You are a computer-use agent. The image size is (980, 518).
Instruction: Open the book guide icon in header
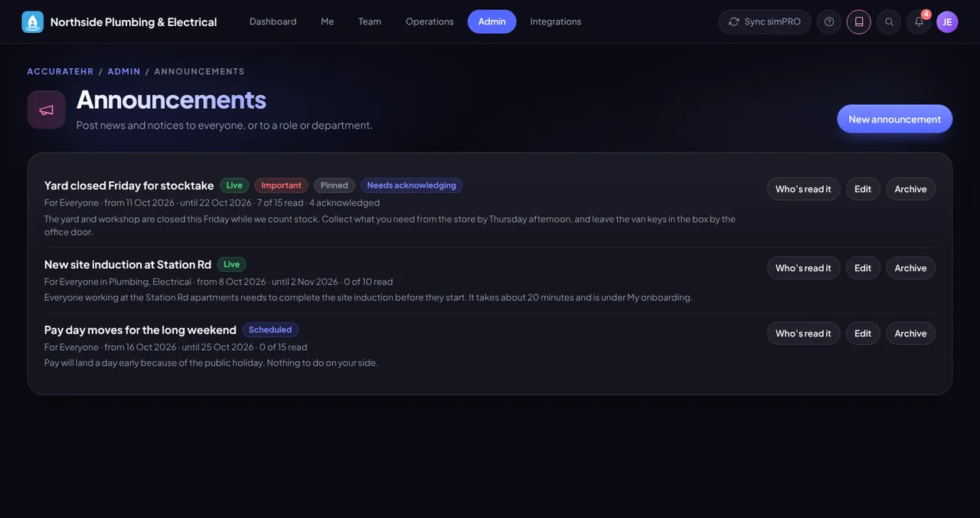pos(859,22)
